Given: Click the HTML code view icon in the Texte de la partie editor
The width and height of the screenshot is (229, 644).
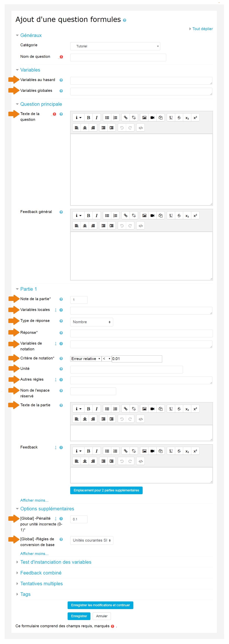Looking at the screenshot, I should 141,419.
